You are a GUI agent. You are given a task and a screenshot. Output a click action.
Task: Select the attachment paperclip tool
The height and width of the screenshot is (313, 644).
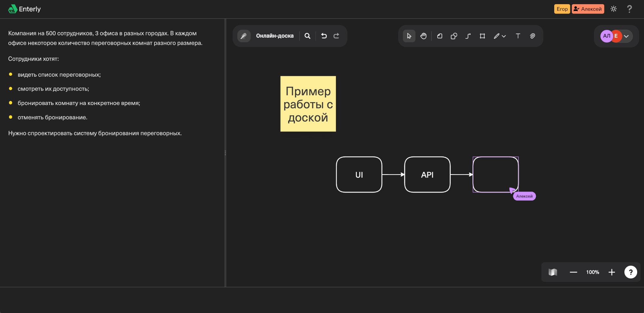click(533, 36)
